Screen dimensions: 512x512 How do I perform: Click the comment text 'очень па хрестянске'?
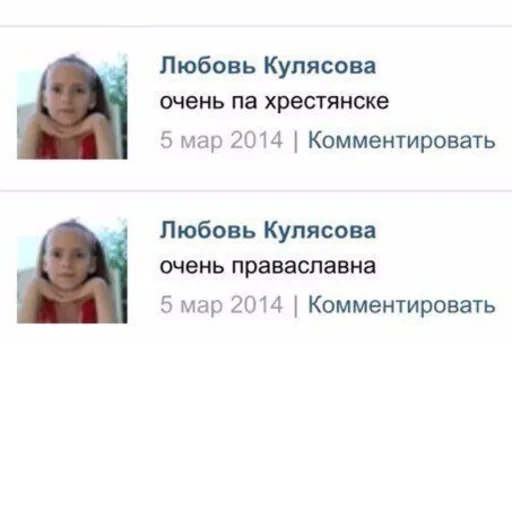tap(274, 102)
